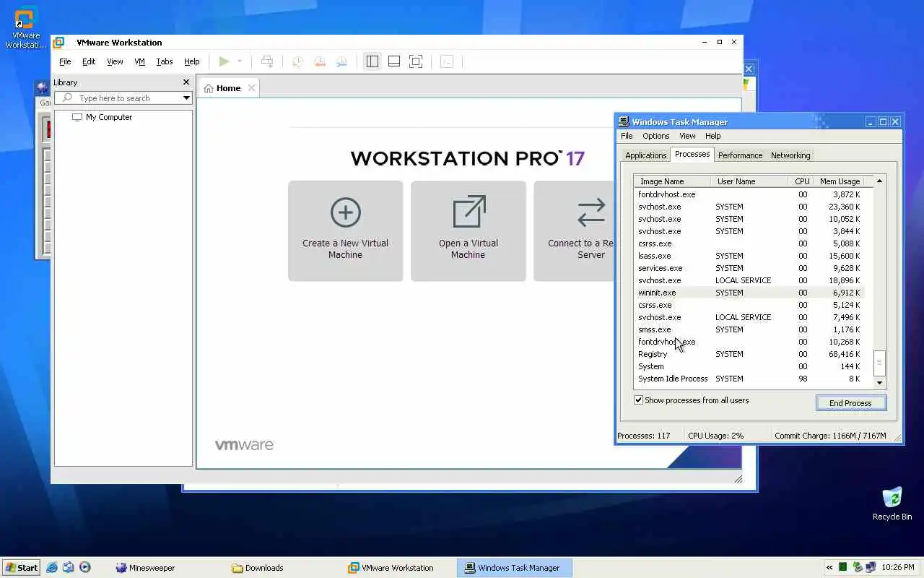
Task: Click the console view icon in VMware toolbar
Action: (447, 61)
